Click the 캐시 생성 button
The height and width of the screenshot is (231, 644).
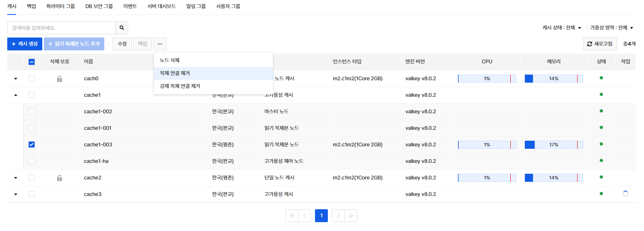pyautogui.click(x=25, y=44)
